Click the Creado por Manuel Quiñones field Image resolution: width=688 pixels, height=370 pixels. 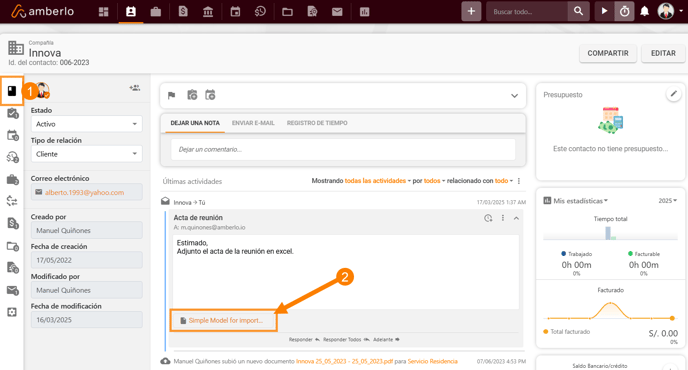pos(86,230)
